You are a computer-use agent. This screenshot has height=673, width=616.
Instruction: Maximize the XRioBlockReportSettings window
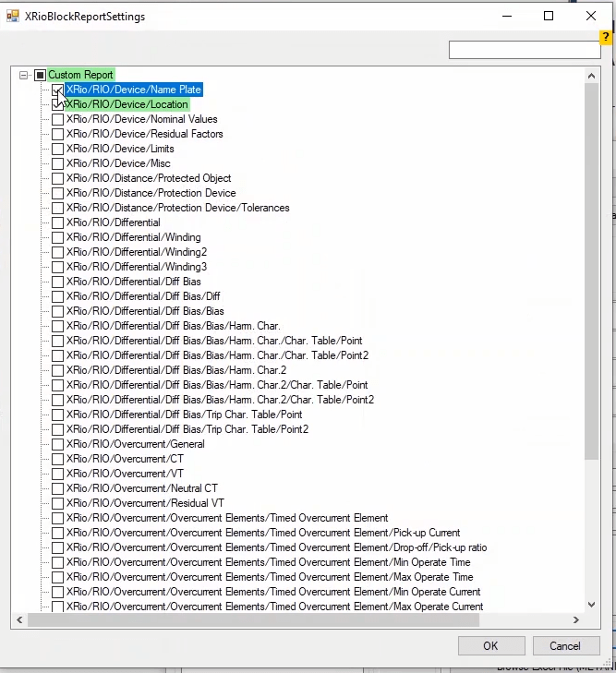(549, 17)
